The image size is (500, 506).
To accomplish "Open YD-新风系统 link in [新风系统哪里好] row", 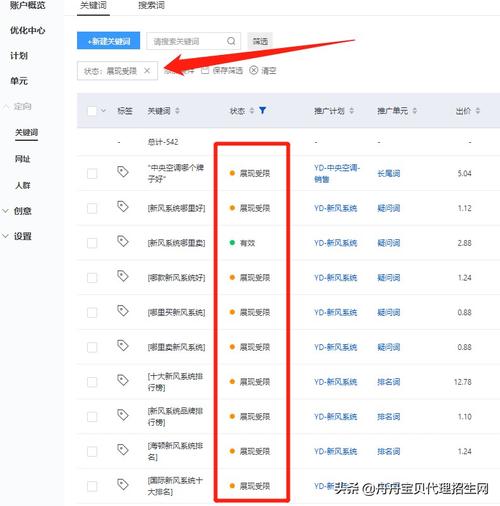I will pos(335,208).
